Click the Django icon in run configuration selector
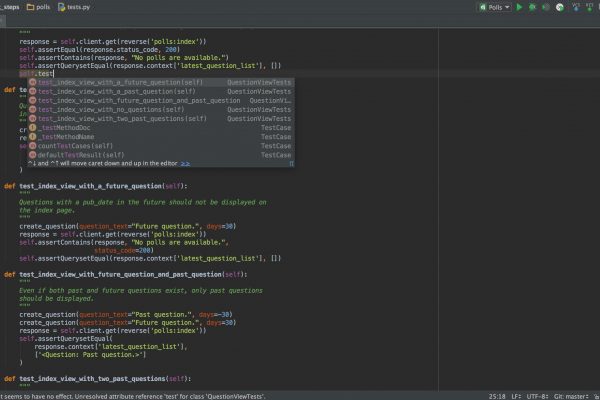600x400 pixels. click(x=483, y=7)
